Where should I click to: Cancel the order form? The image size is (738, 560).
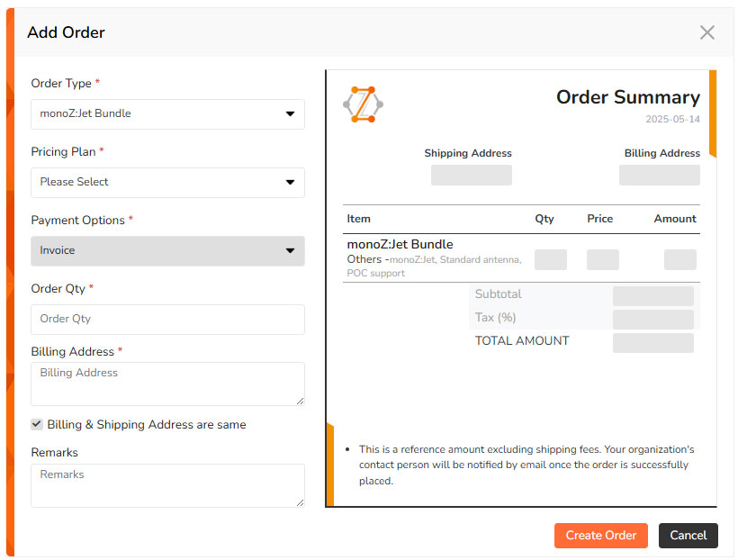pos(688,535)
